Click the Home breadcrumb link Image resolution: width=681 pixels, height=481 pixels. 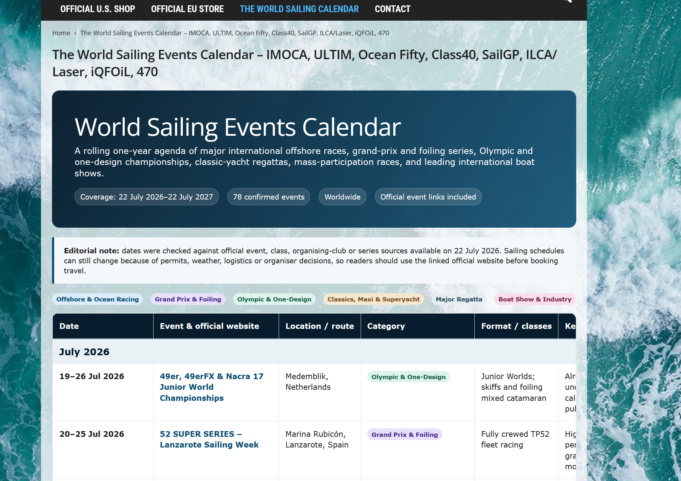coord(61,33)
